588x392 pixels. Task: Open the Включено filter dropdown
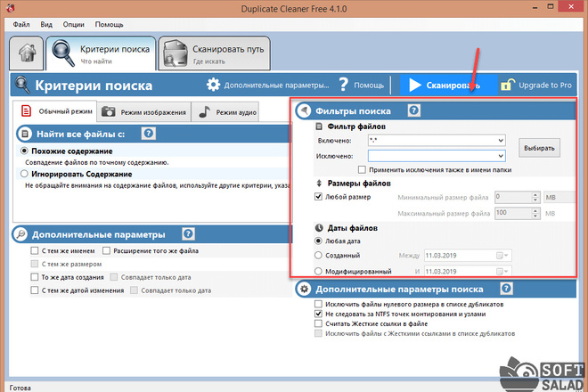(501, 141)
